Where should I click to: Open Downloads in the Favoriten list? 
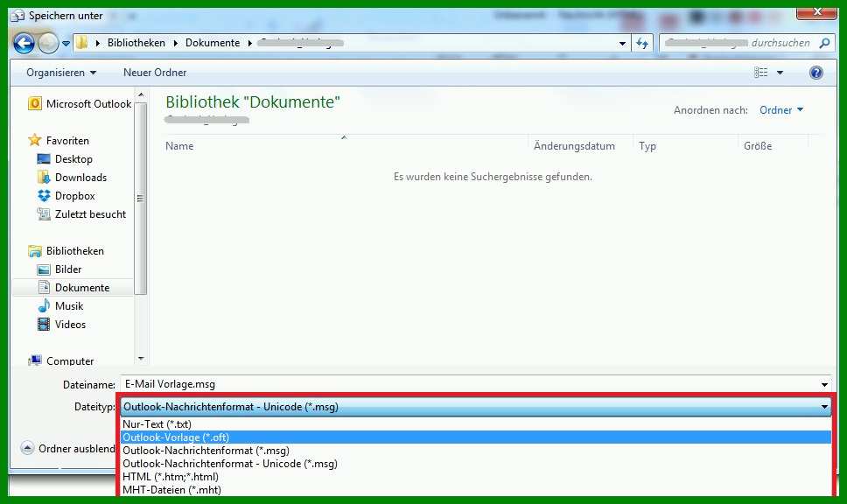pyautogui.click(x=80, y=177)
